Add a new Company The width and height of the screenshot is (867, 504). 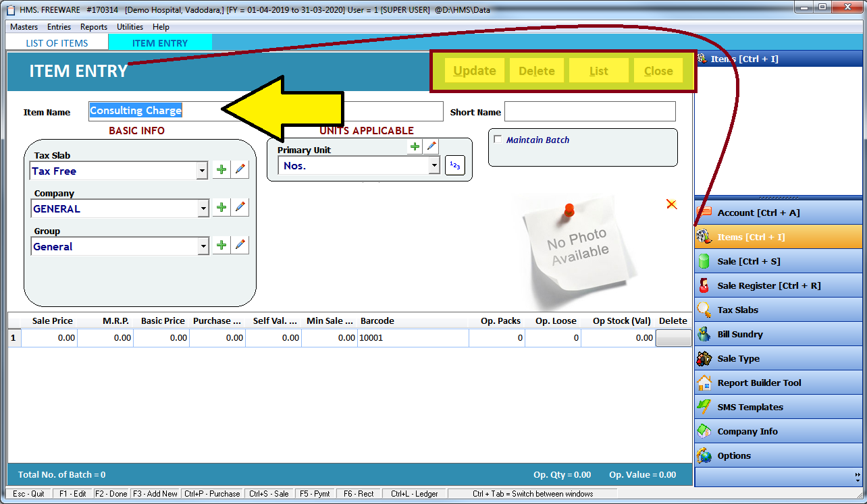[221, 207]
